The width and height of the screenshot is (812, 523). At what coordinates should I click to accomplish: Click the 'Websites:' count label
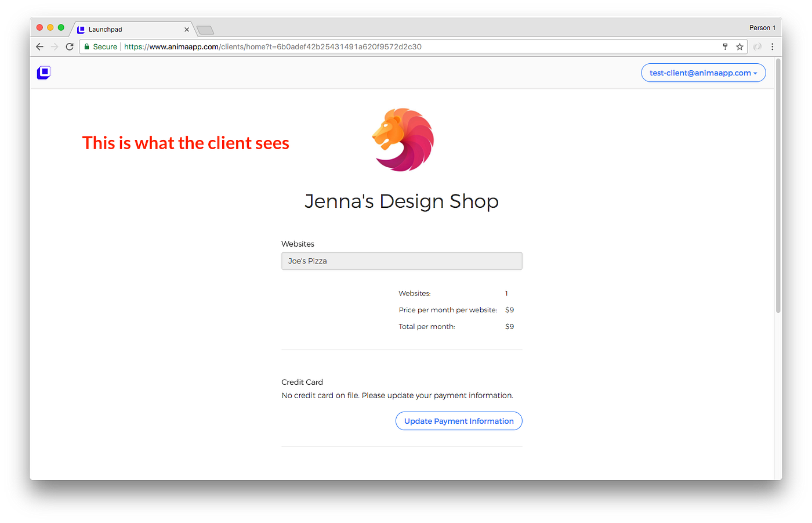415,294
